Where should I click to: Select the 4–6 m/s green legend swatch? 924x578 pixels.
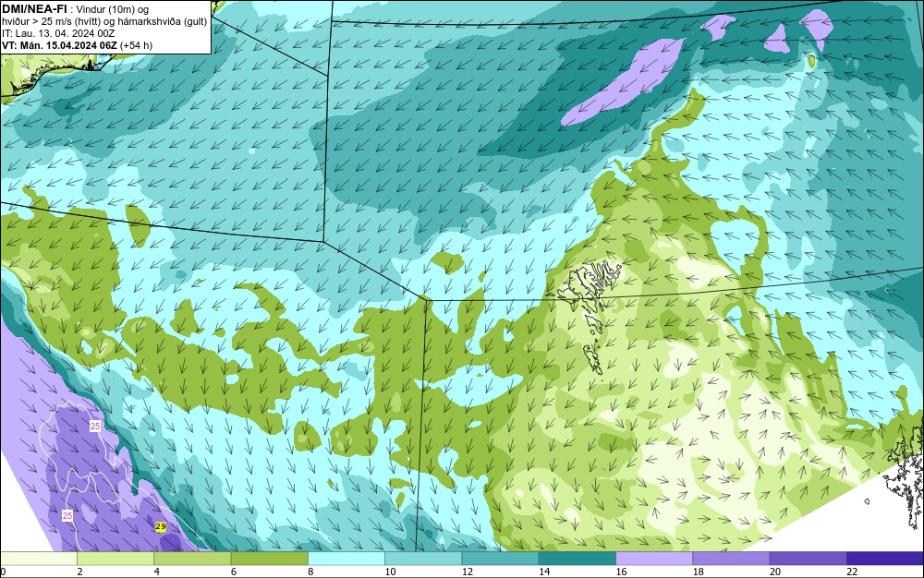coord(192,558)
